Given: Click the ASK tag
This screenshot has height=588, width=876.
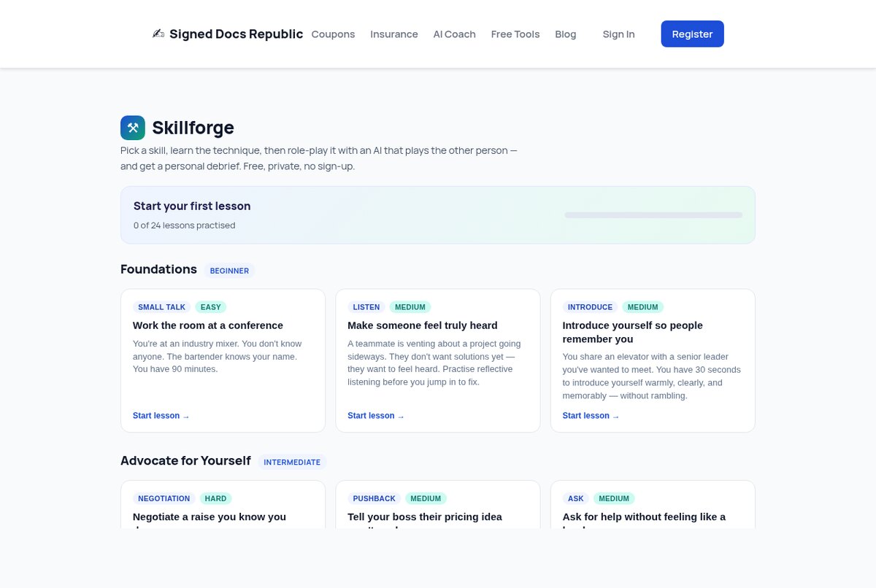Looking at the screenshot, I should 576,498.
